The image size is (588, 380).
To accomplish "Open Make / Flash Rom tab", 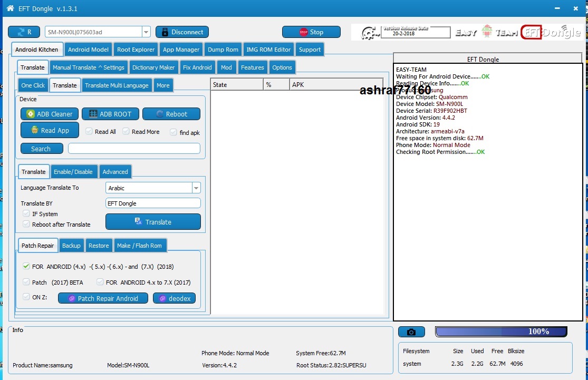I will [x=140, y=246].
